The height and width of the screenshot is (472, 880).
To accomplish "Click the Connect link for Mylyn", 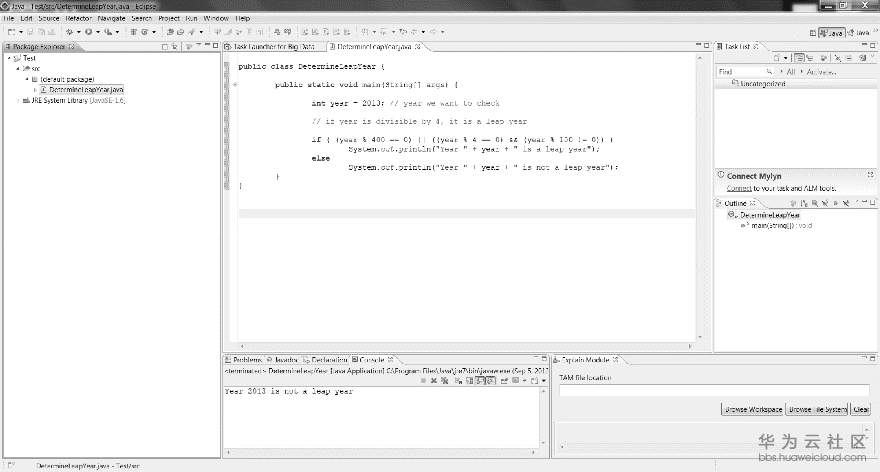I will [x=739, y=189].
